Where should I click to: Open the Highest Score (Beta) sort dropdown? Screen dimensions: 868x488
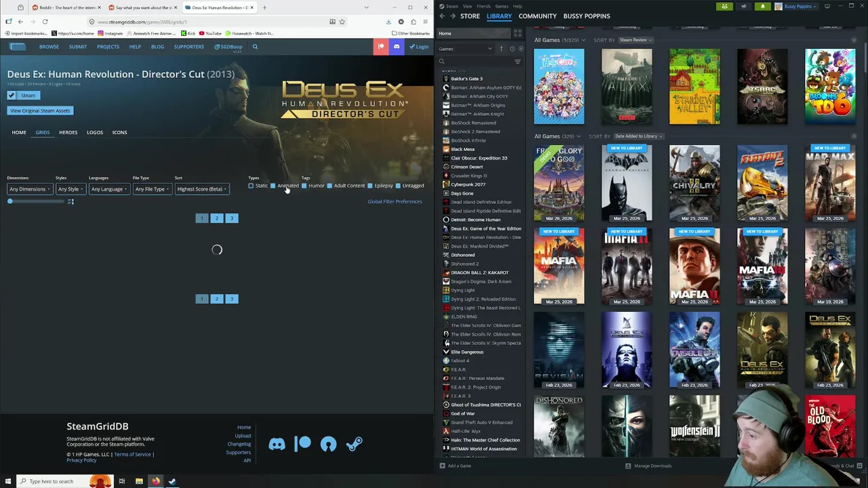202,189
